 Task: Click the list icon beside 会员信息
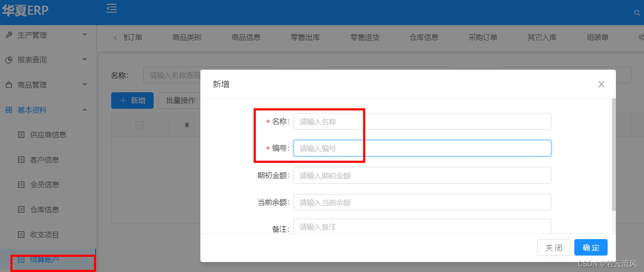[21, 185]
